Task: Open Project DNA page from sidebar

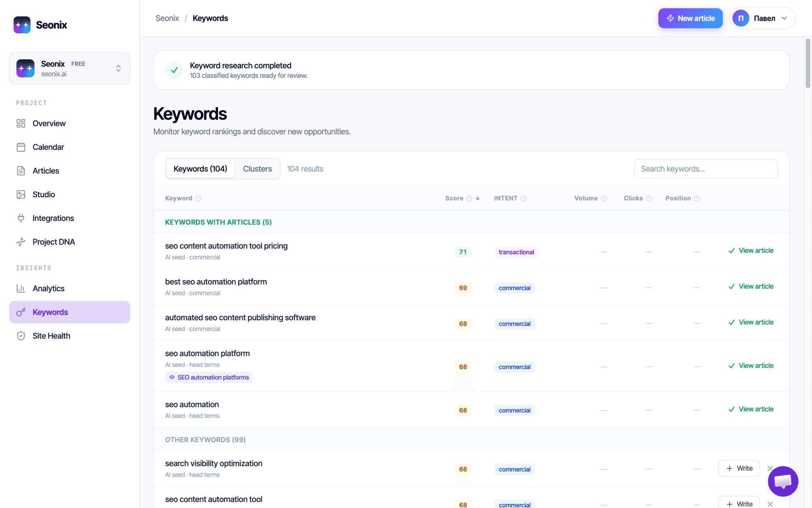Action: [x=69, y=242]
